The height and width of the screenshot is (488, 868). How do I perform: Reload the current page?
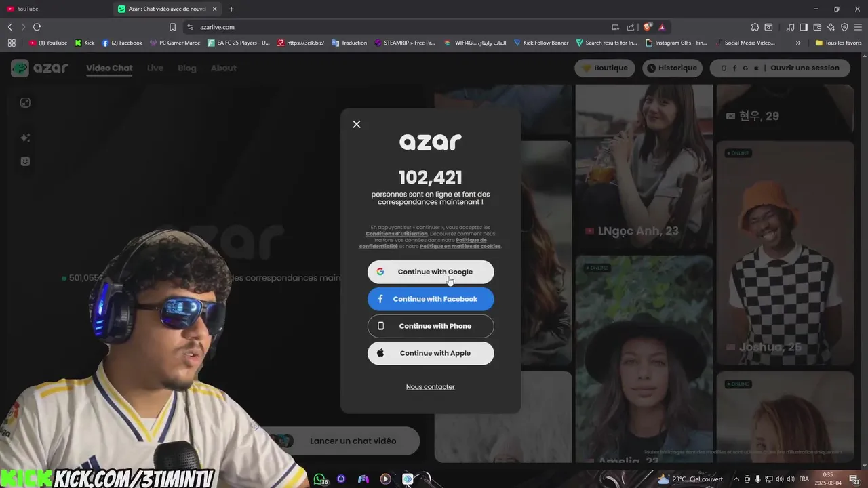click(37, 27)
